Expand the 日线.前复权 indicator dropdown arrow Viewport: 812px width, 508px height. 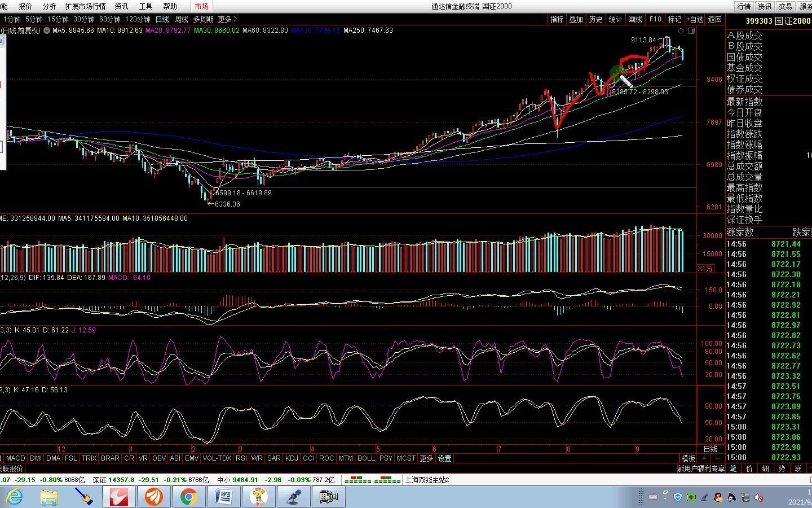[x=47, y=30]
